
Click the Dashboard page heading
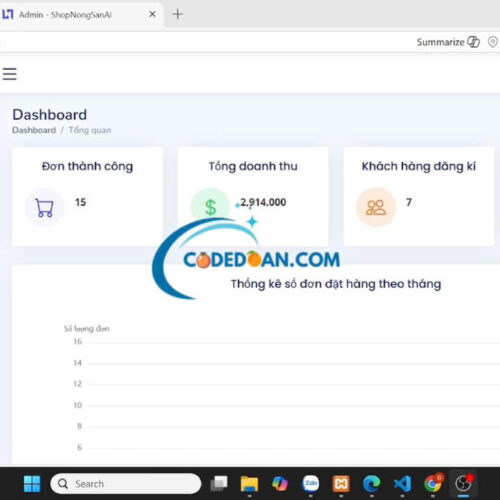click(50, 115)
